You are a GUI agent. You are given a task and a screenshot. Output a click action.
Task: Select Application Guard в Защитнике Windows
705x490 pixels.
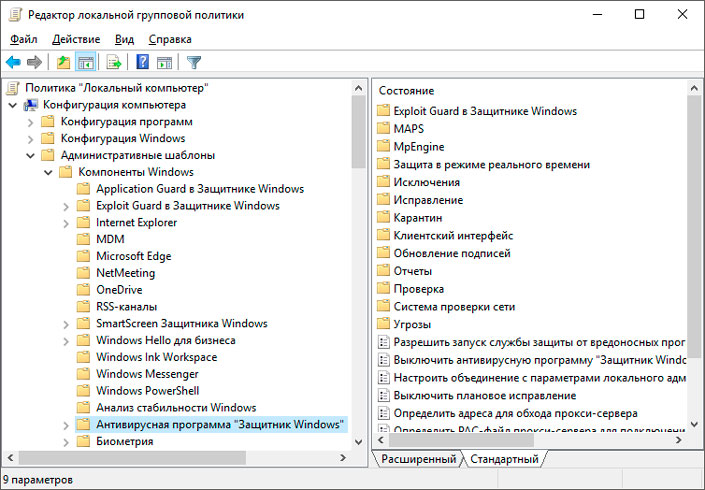200,189
